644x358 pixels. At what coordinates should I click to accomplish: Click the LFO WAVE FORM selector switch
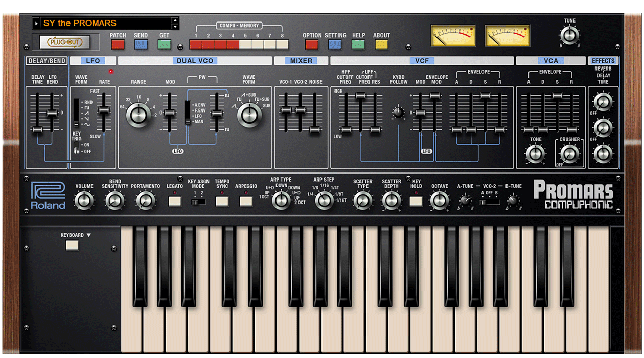pyautogui.click(x=77, y=113)
